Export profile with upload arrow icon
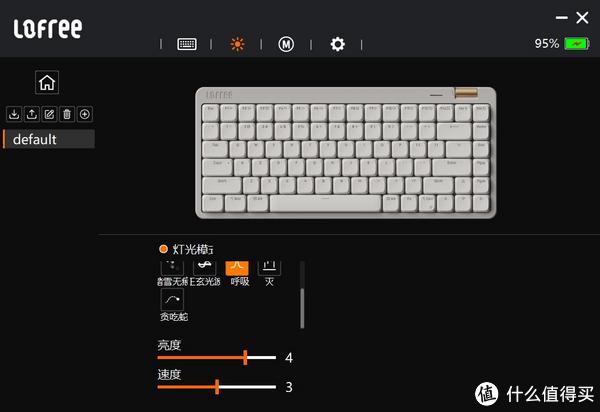Screen dimensions: 600x412 coord(32,114)
